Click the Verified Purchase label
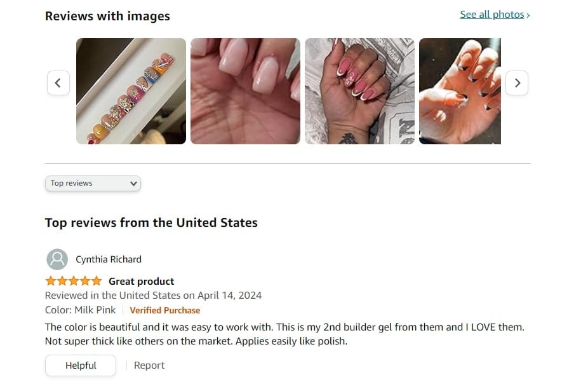This screenshot has width=588, height=389. pos(165,311)
